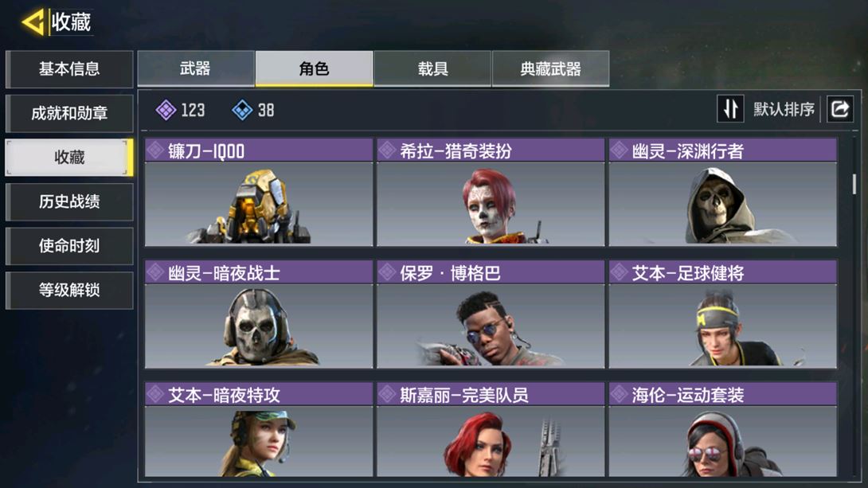The height and width of the screenshot is (488, 868).
Task: Select the 镰刀-IQOO character card
Action: point(259,193)
